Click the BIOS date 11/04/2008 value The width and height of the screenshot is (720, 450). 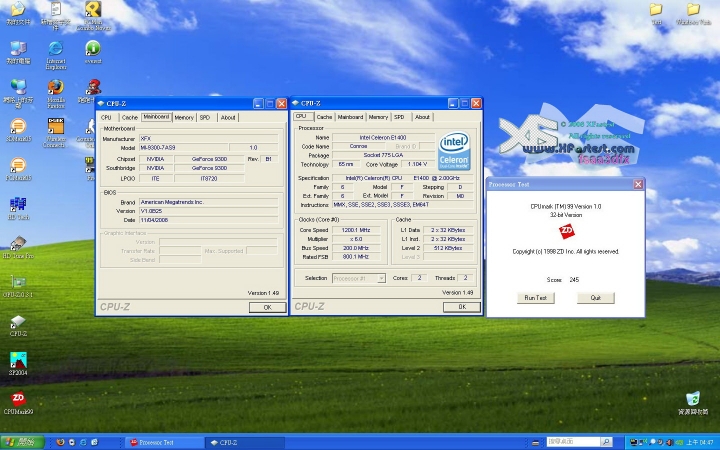point(209,220)
